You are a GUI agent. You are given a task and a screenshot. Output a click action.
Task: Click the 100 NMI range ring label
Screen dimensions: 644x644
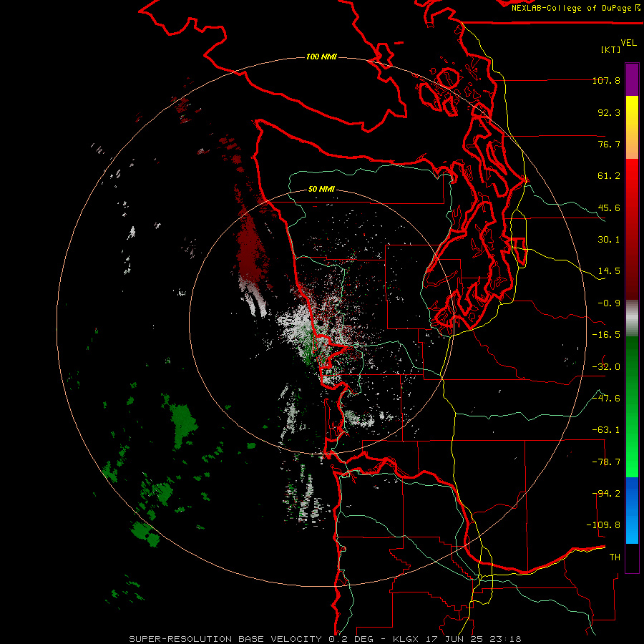321,57
